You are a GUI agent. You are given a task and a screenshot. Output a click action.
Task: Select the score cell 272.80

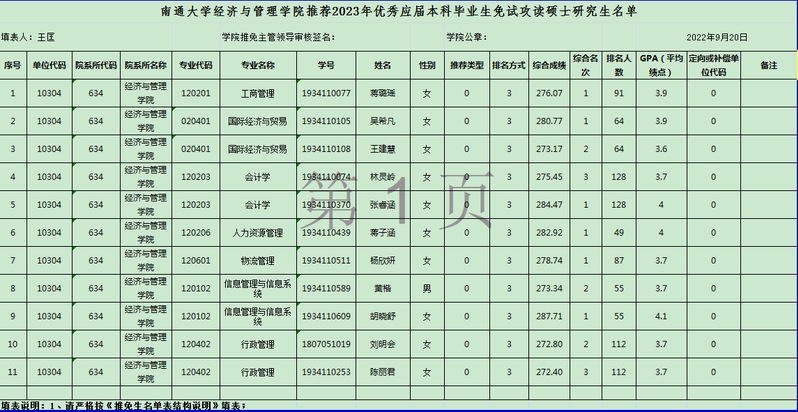(x=550, y=344)
